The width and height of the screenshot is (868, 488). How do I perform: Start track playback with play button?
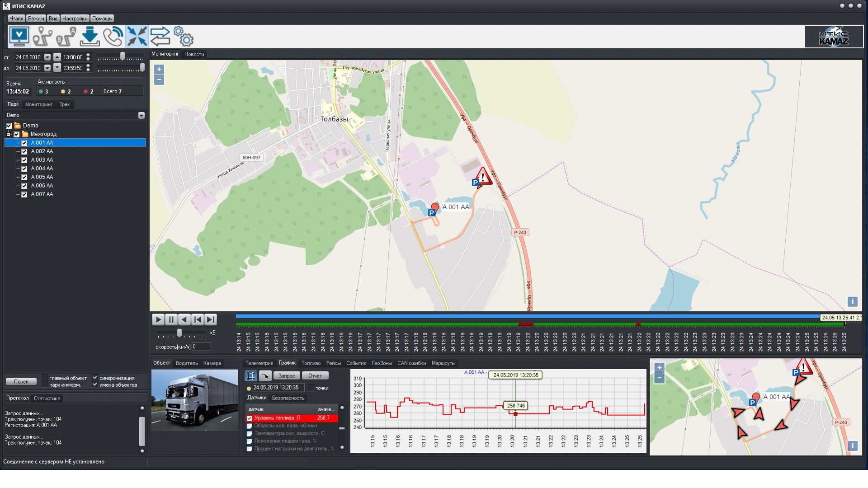click(x=158, y=319)
